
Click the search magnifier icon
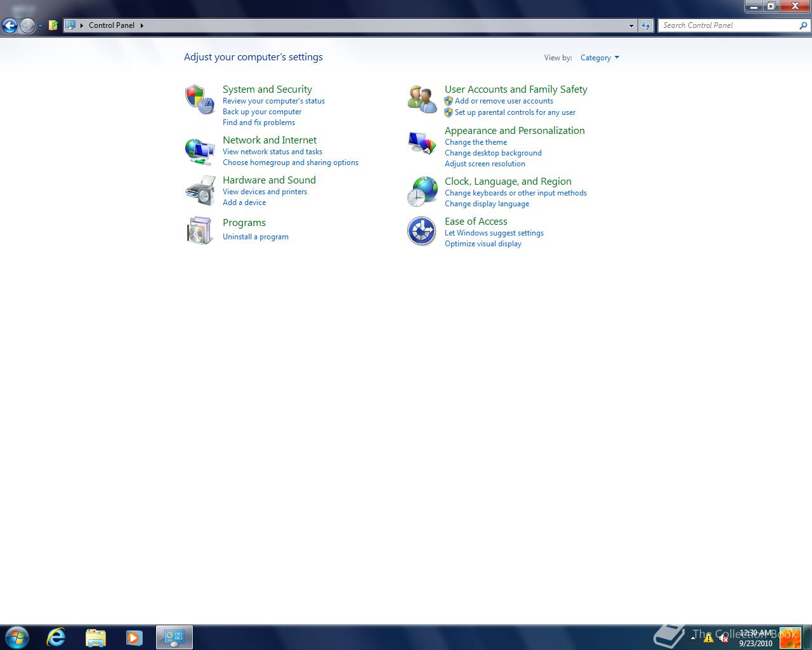803,25
